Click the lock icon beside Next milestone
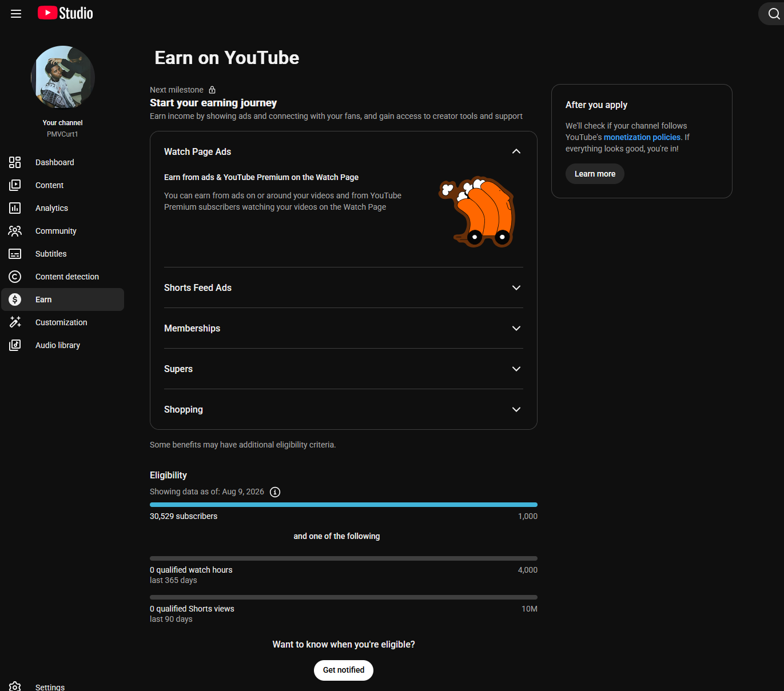The image size is (784, 691). tap(212, 90)
